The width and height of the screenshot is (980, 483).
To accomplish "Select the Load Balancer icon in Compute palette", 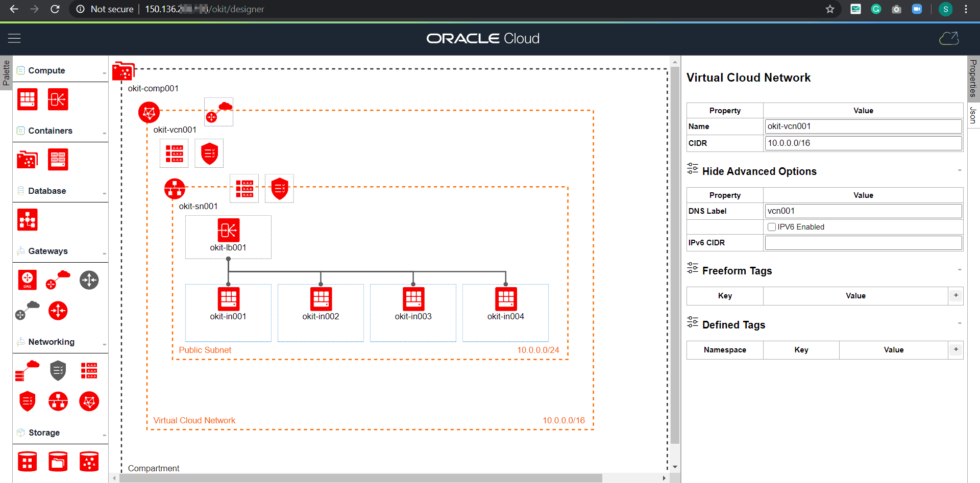I will coord(58,99).
